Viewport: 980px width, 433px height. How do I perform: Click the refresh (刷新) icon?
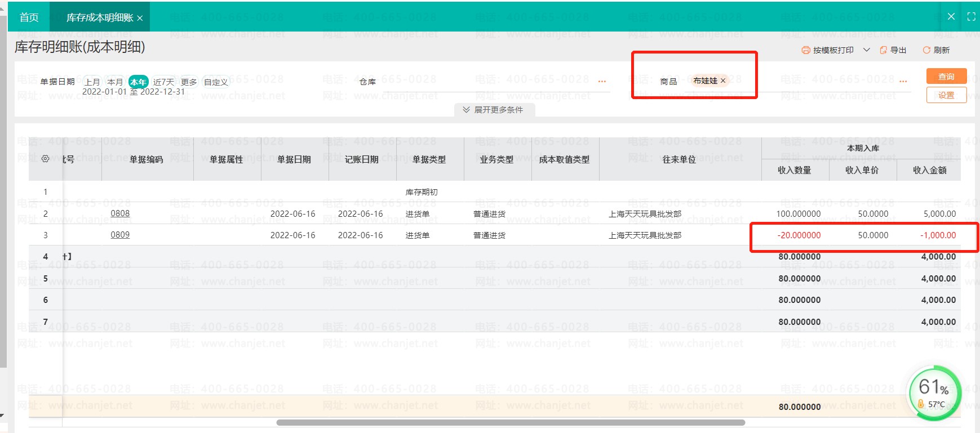point(926,50)
